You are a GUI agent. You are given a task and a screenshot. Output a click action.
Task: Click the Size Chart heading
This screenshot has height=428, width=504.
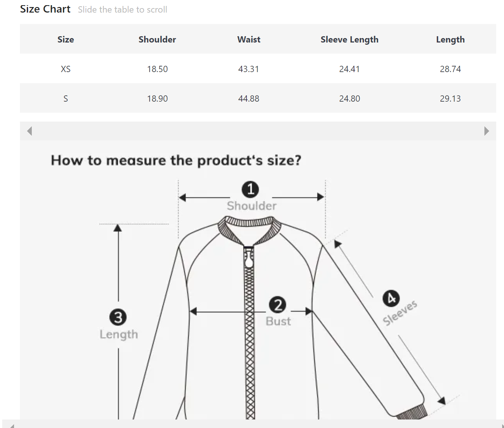coord(45,9)
